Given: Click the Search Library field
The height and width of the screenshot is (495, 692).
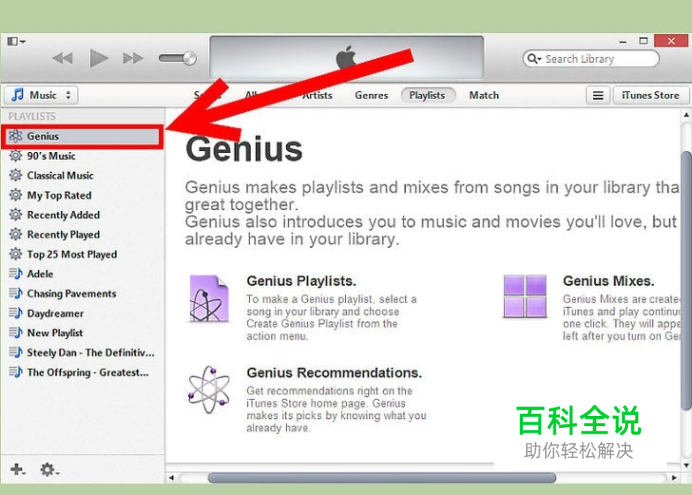Looking at the screenshot, I should pos(591,59).
